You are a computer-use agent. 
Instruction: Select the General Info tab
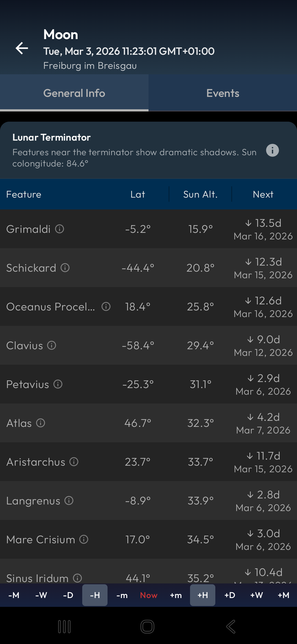click(74, 93)
